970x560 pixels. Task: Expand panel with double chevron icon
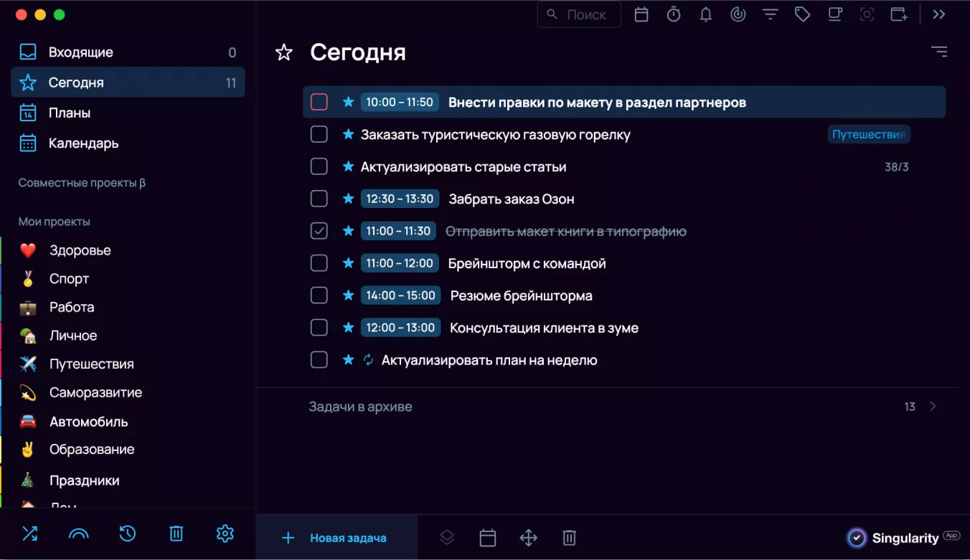939,14
